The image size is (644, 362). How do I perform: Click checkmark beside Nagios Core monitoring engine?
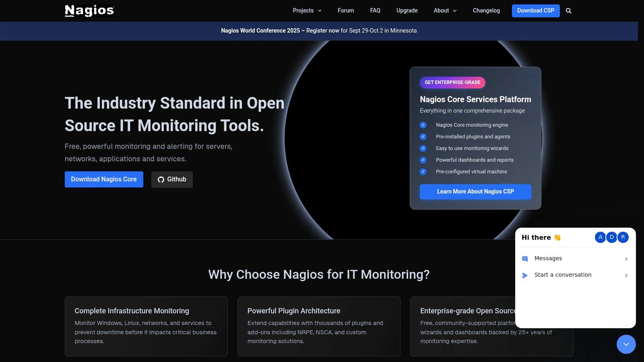coord(423,125)
